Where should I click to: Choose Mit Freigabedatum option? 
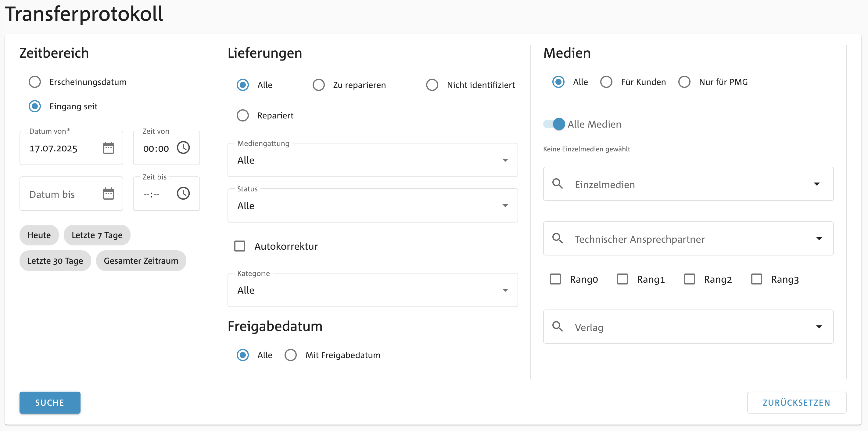(x=290, y=355)
